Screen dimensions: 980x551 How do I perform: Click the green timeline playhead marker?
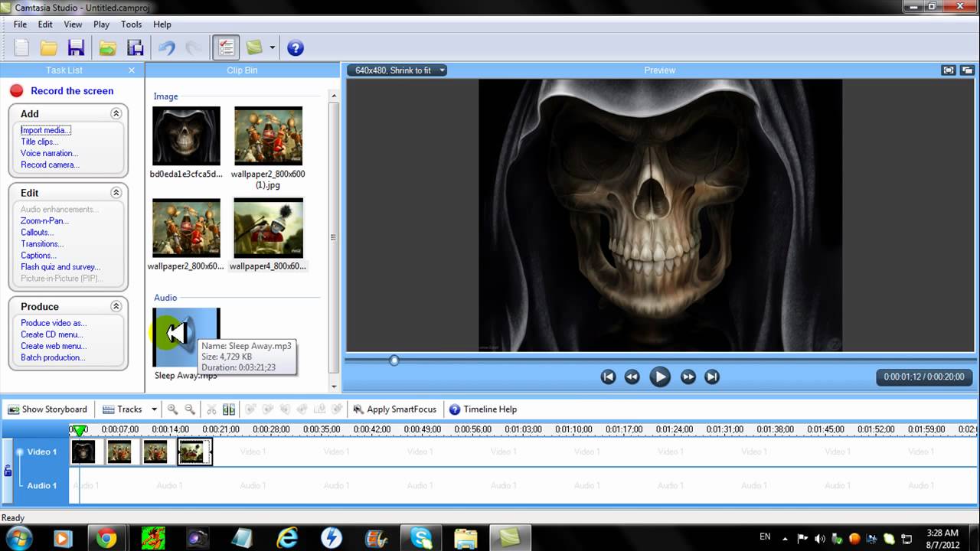tap(79, 432)
